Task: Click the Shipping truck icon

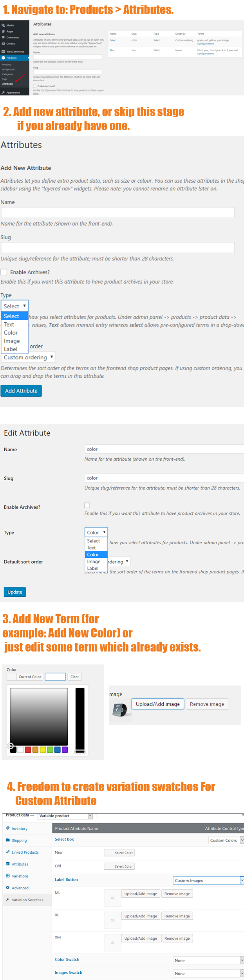Action: [x=8, y=840]
